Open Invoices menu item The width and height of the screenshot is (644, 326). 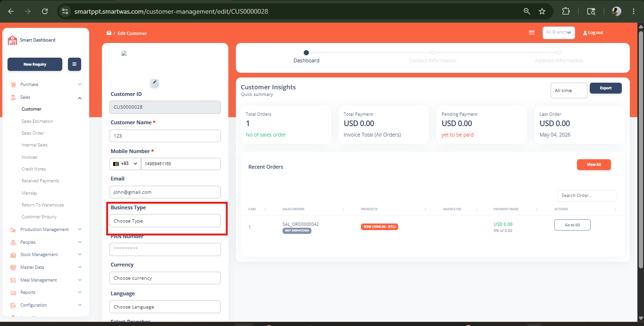(x=29, y=157)
